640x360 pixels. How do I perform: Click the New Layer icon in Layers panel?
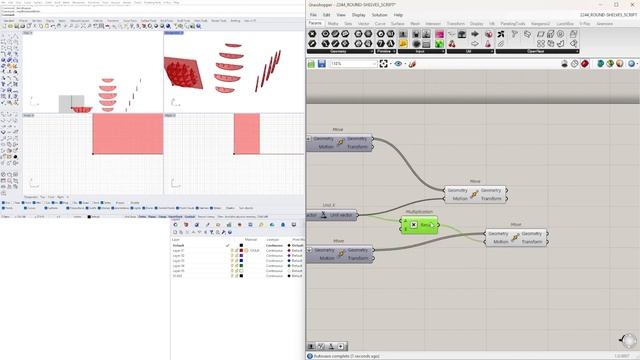pyautogui.click(x=175, y=232)
